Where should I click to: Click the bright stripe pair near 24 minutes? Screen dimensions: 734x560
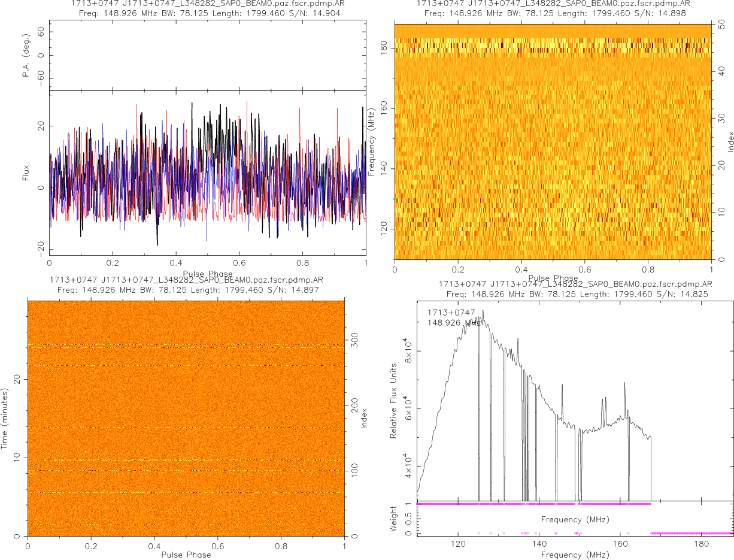[x=186, y=346]
